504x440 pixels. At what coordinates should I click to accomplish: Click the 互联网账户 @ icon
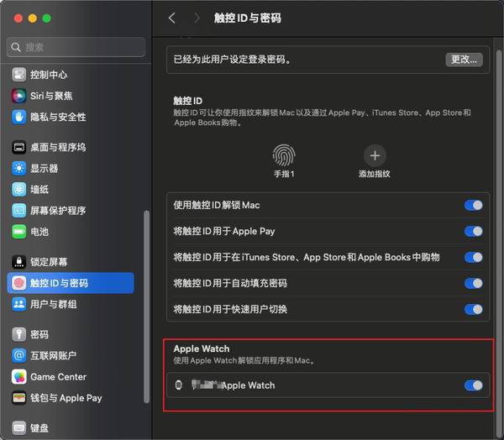click(19, 355)
